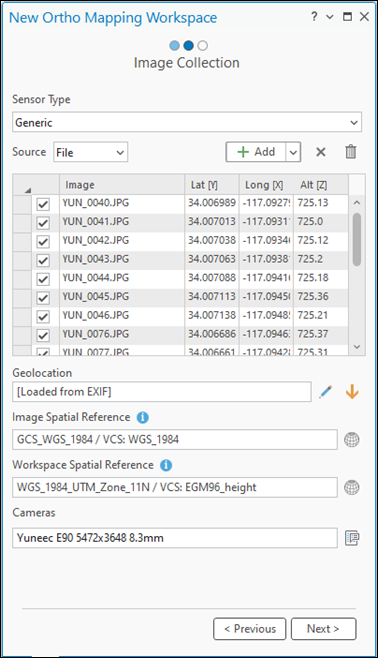Click the Add images button
The image size is (378, 658).
(256, 152)
